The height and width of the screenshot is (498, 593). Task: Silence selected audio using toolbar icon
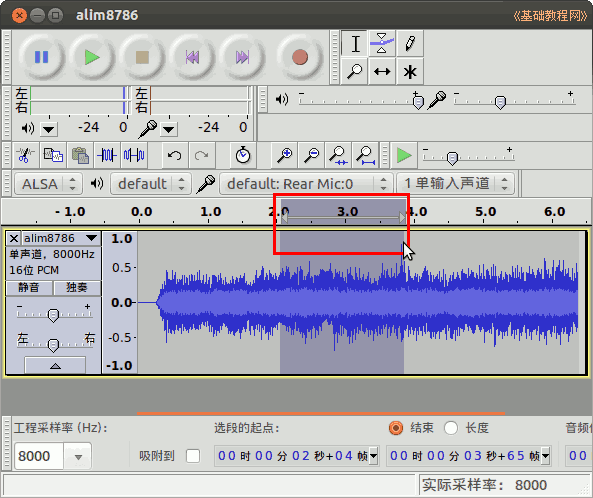[134, 155]
